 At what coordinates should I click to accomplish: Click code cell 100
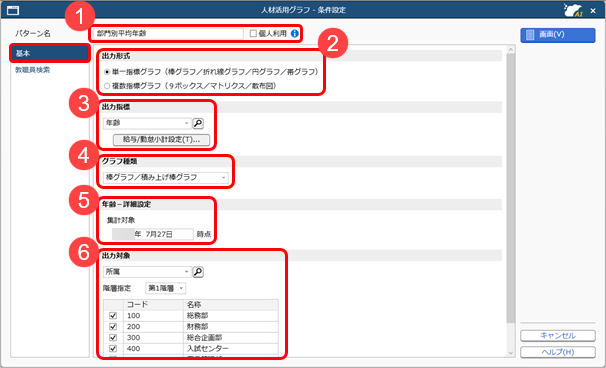153,316
